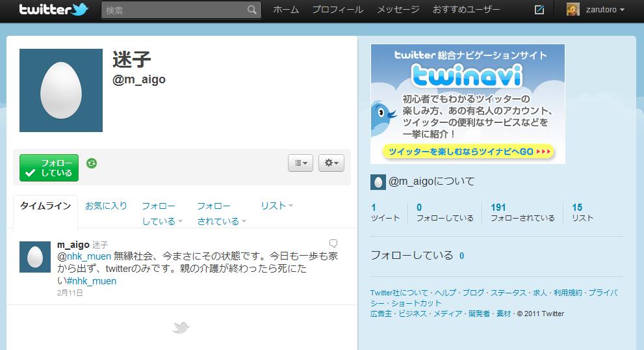Click the ビジネス footer link

pos(413,314)
